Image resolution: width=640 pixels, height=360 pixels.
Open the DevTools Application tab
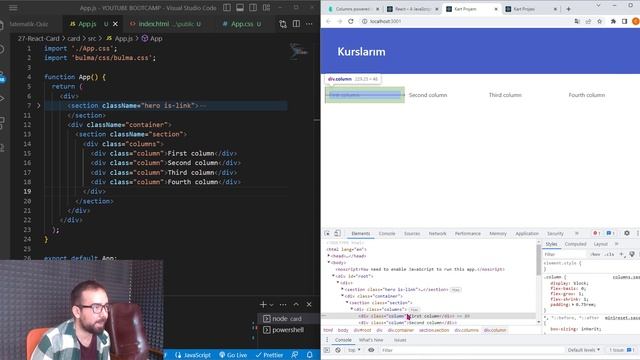click(x=527, y=233)
